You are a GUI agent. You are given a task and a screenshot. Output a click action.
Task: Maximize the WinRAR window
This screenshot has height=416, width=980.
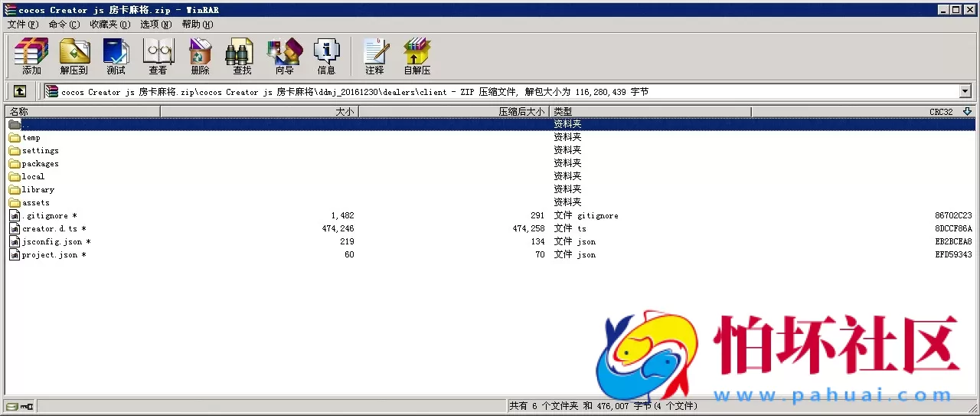pos(956,10)
